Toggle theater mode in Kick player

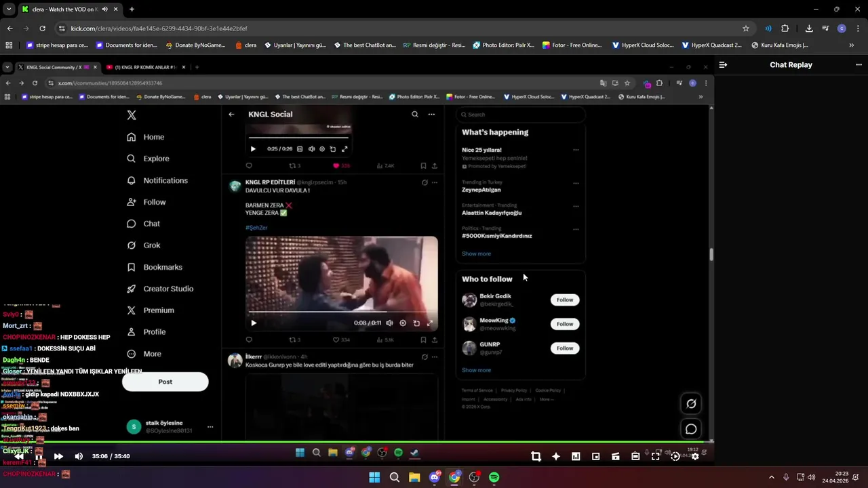635,456
